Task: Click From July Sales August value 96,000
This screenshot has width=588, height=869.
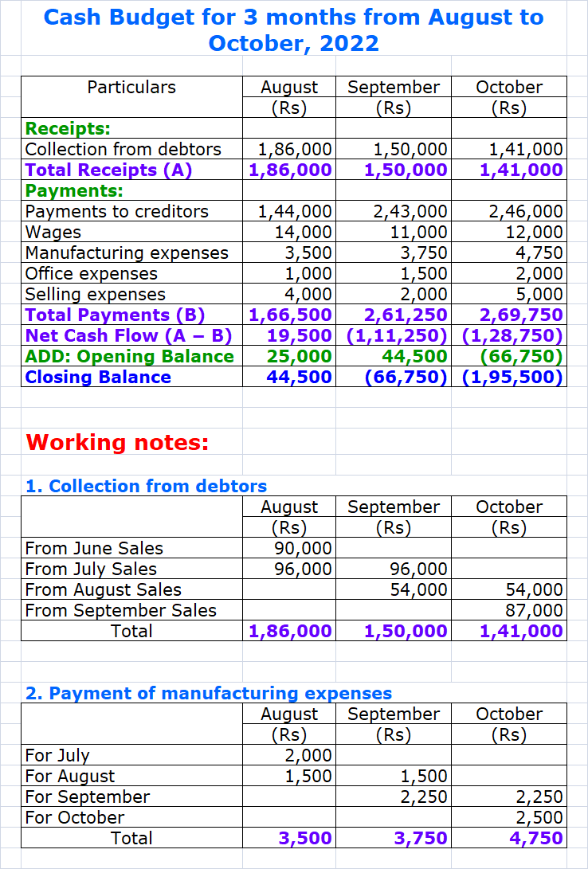Action: coord(304,570)
